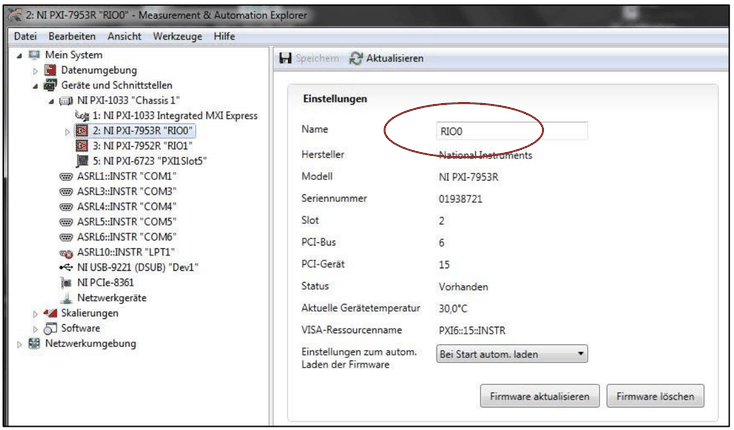Open the Bearbeiten menu

point(72,36)
